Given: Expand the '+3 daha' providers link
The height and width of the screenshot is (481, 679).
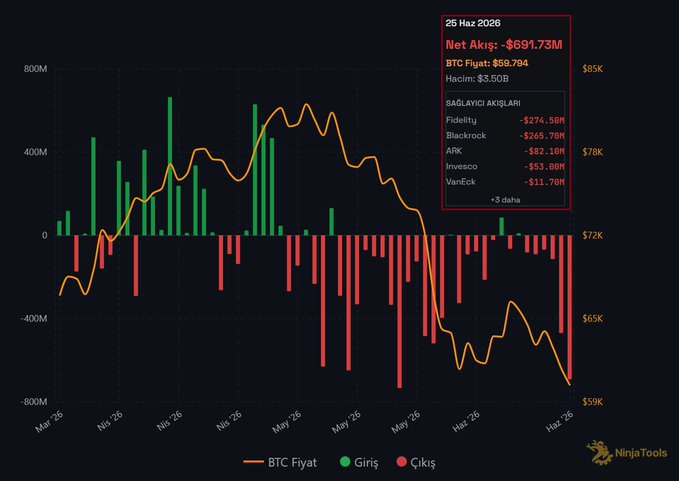Looking at the screenshot, I should pos(505,200).
